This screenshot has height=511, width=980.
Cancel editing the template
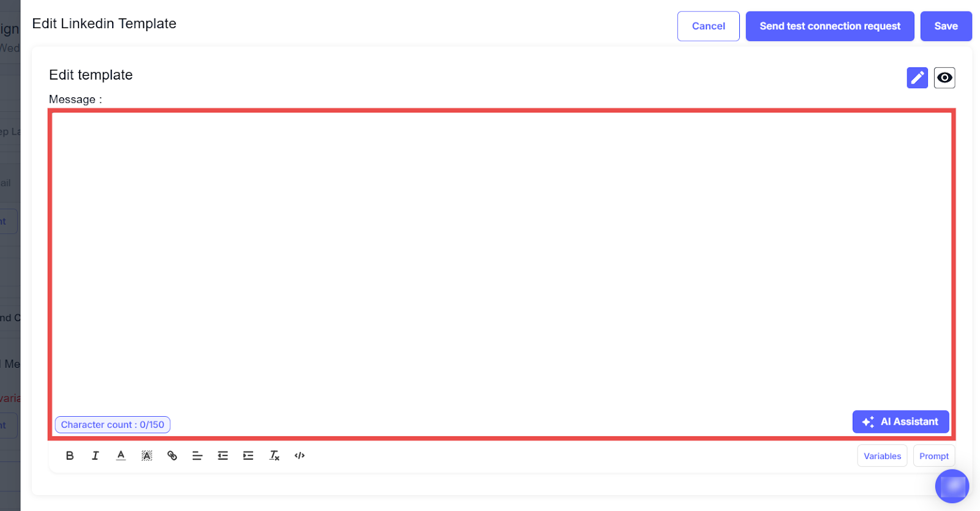click(x=708, y=26)
